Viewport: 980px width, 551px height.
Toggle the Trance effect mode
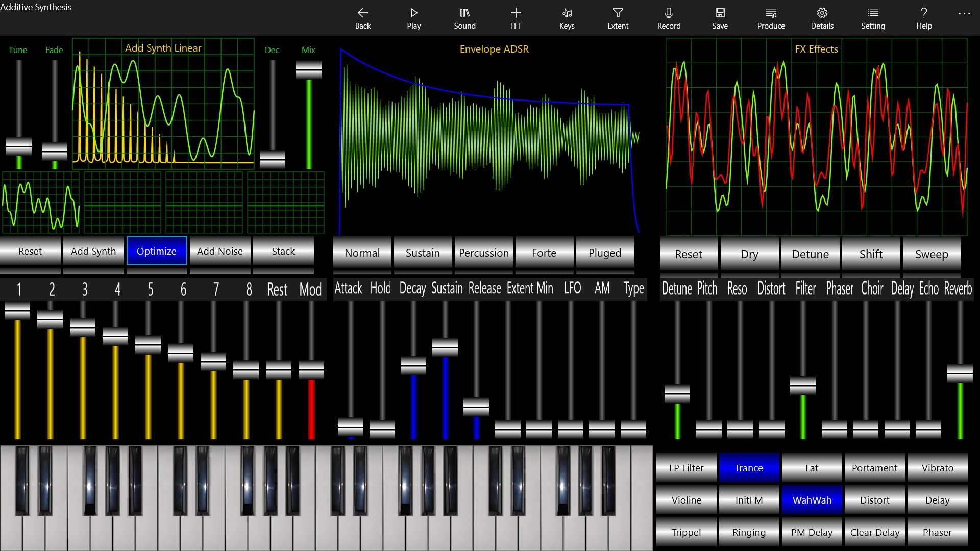[749, 467]
